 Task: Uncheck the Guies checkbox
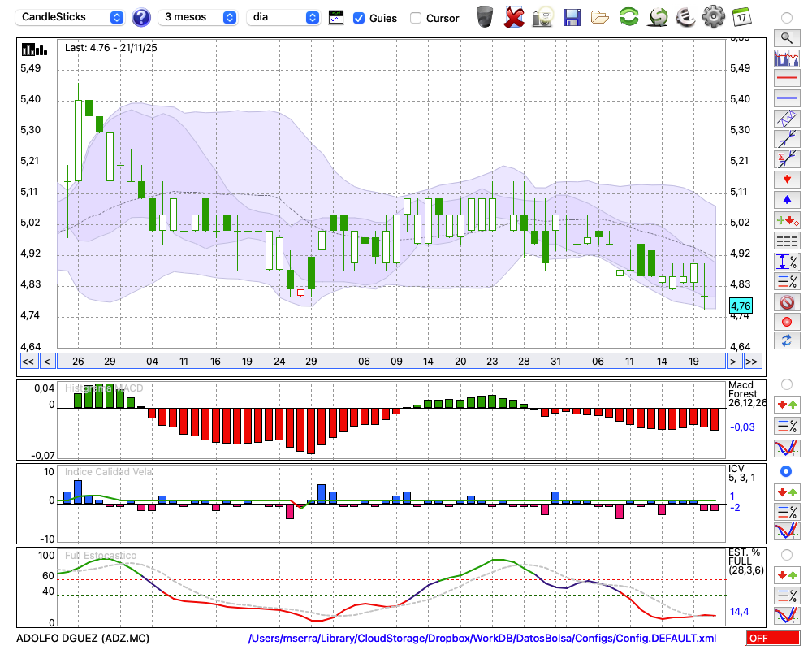tap(359, 18)
